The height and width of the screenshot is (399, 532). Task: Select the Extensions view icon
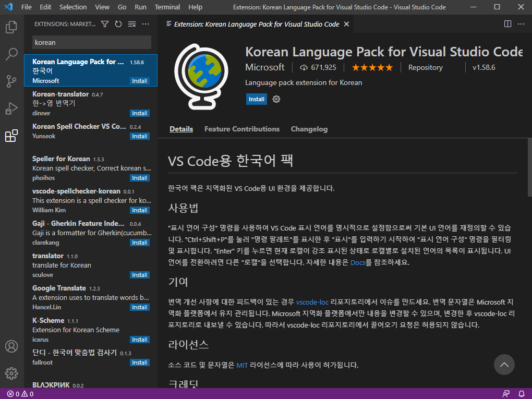point(11,136)
